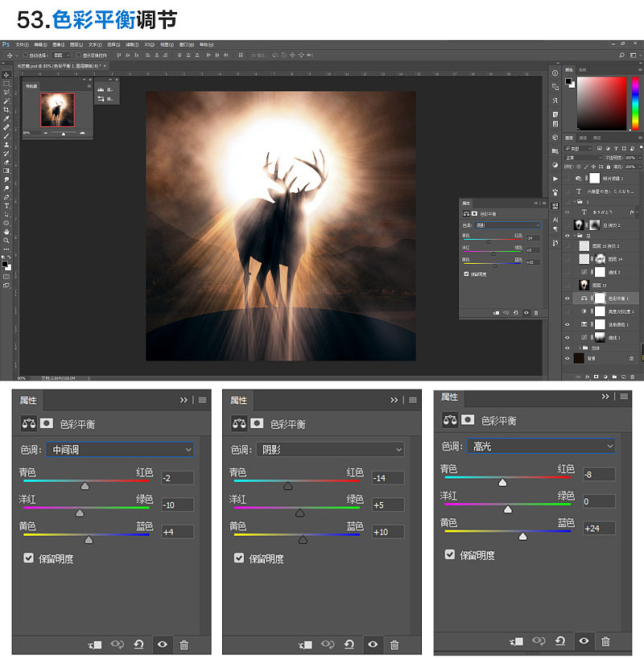Viewport: 644px width, 659px height.
Task: Toggle visibility eye in midtones properties panel
Action: 163,645
